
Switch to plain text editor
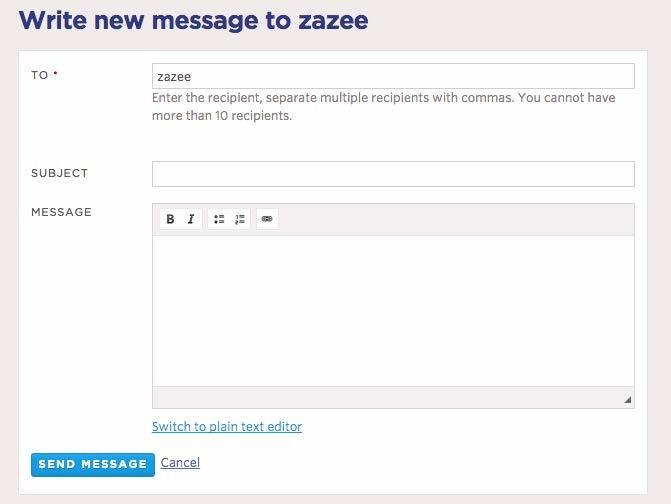pos(227,427)
